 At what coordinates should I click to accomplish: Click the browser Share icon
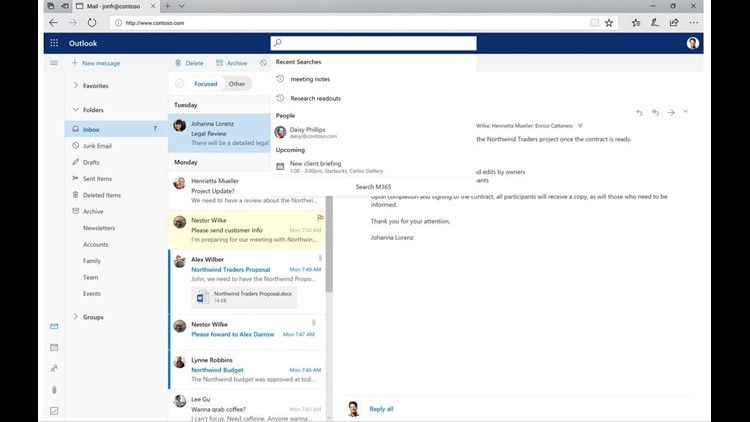coord(674,22)
